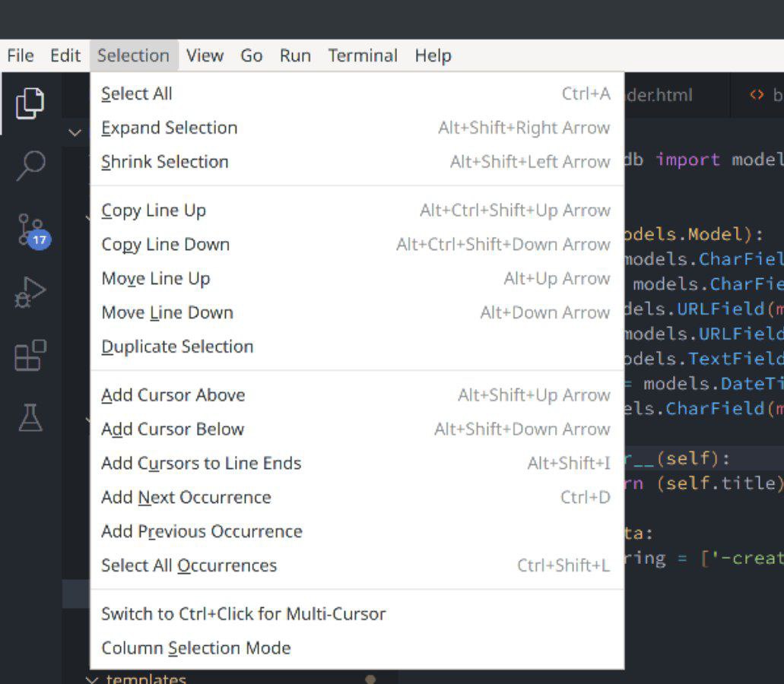Switch to Ctrl+Click for Multi-Cursor
Viewport: 784px width, 684px height.
[243, 613]
